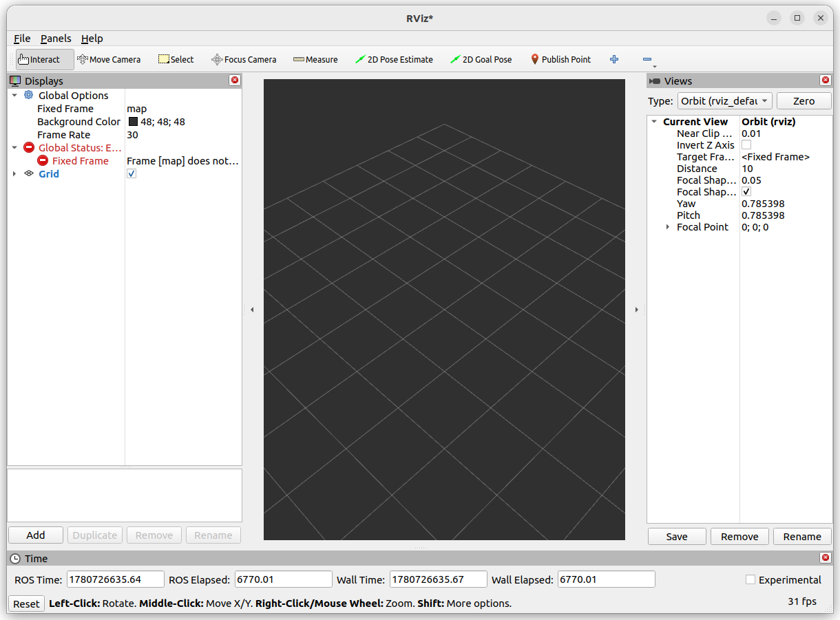Click the red Global Status error icon
The width and height of the screenshot is (840, 620).
[x=29, y=147]
